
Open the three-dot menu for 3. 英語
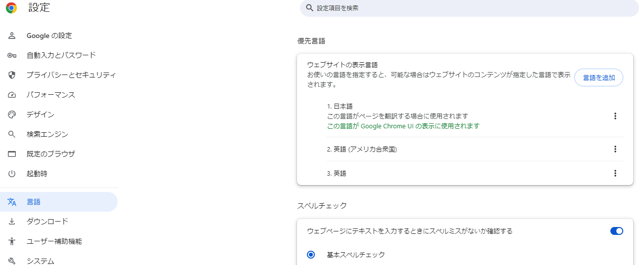point(615,173)
